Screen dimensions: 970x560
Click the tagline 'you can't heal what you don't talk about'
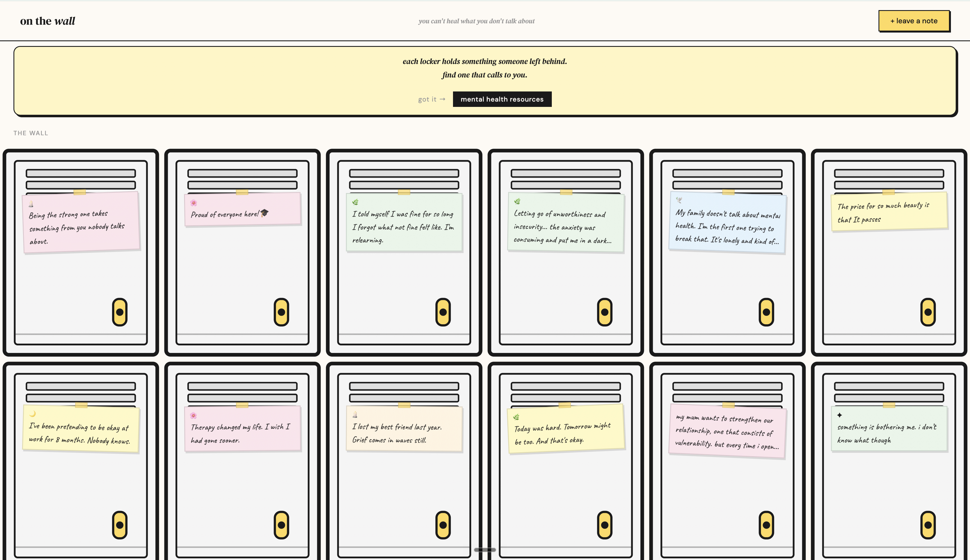click(x=476, y=21)
